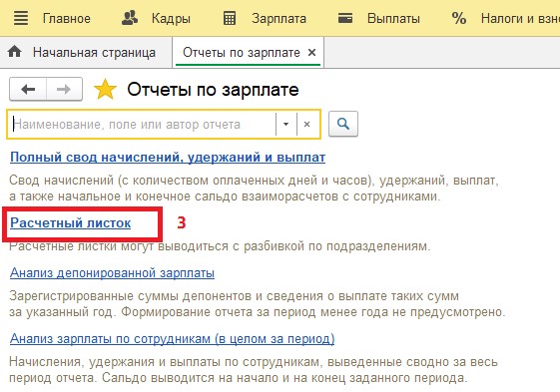Click the Кадры people icon
The width and height of the screenshot is (560, 392).
tap(130, 18)
